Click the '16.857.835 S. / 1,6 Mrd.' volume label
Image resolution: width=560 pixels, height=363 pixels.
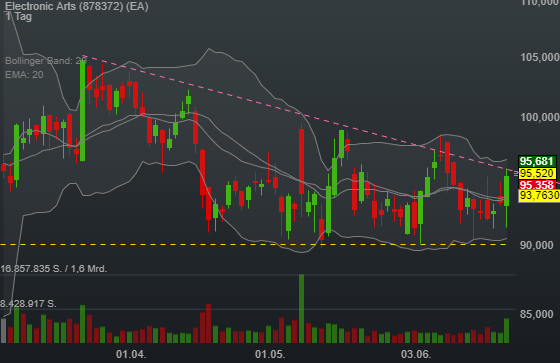click(x=54, y=269)
